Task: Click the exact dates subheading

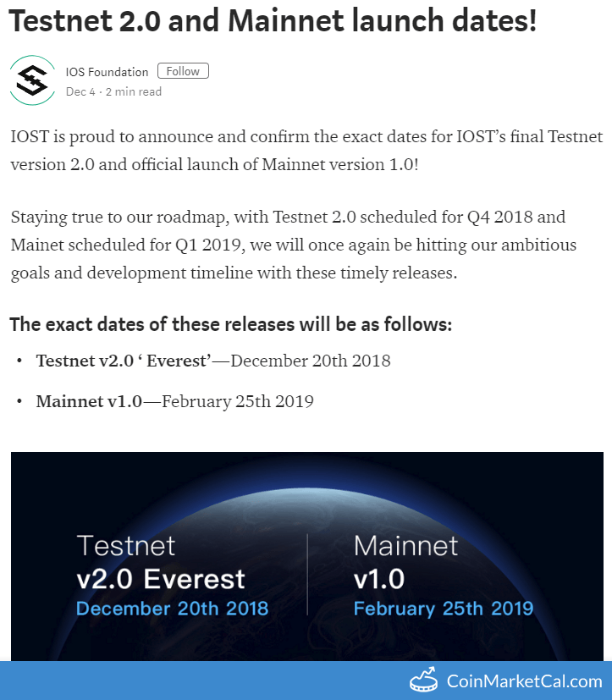Action: [231, 324]
